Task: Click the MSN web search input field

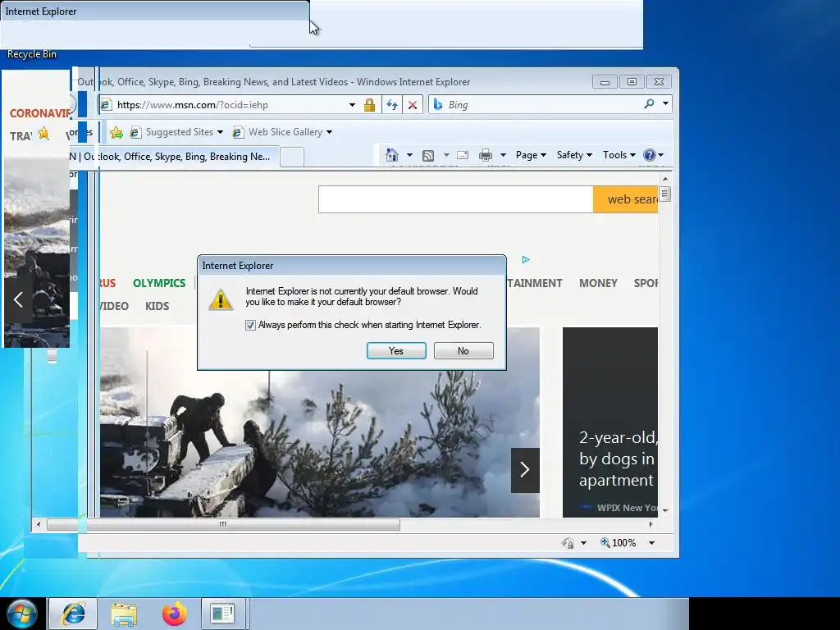Action: coord(456,199)
